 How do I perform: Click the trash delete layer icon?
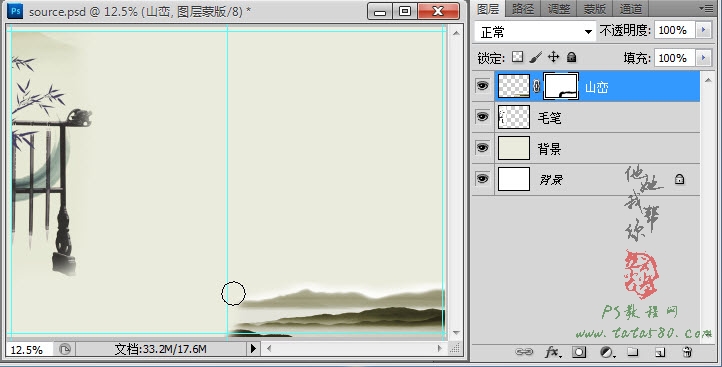[x=687, y=352]
